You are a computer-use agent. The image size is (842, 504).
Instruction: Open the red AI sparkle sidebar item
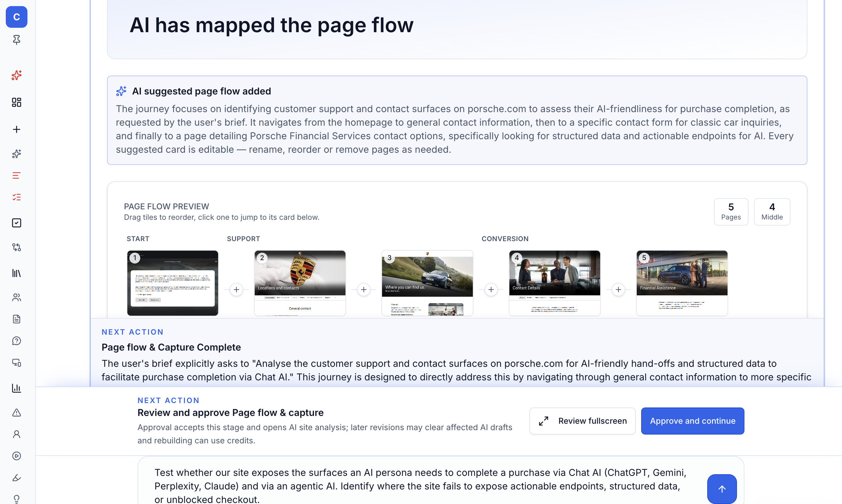tap(16, 75)
